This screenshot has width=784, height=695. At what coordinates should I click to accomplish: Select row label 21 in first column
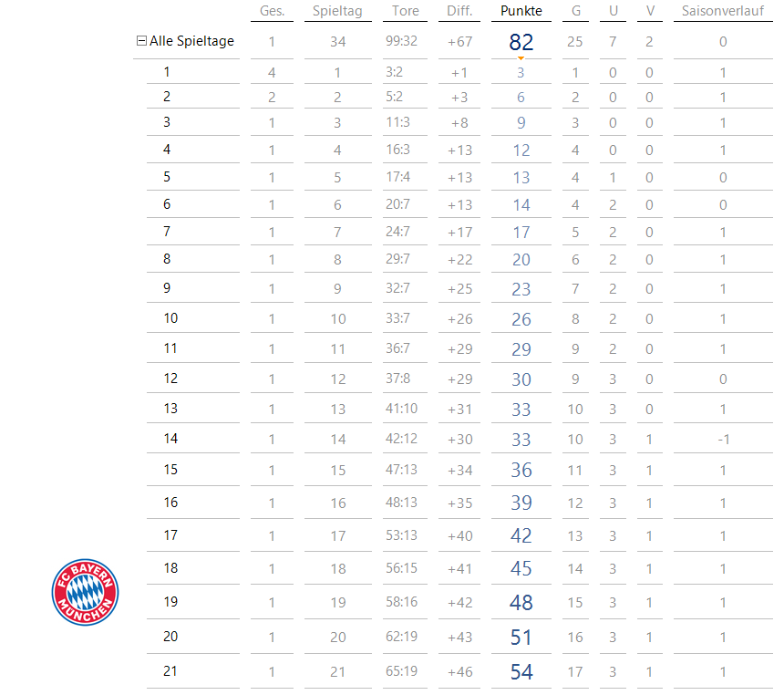[170, 671]
